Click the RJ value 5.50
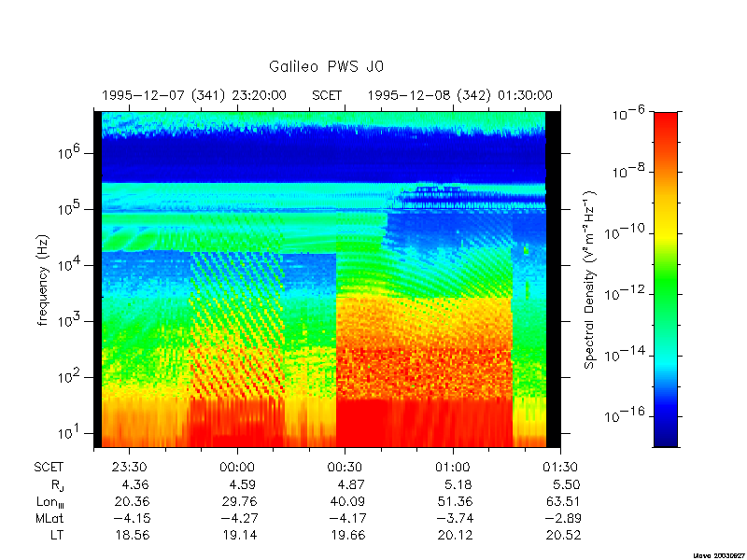The width and height of the screenshot is (747, 560). (566, 484)
